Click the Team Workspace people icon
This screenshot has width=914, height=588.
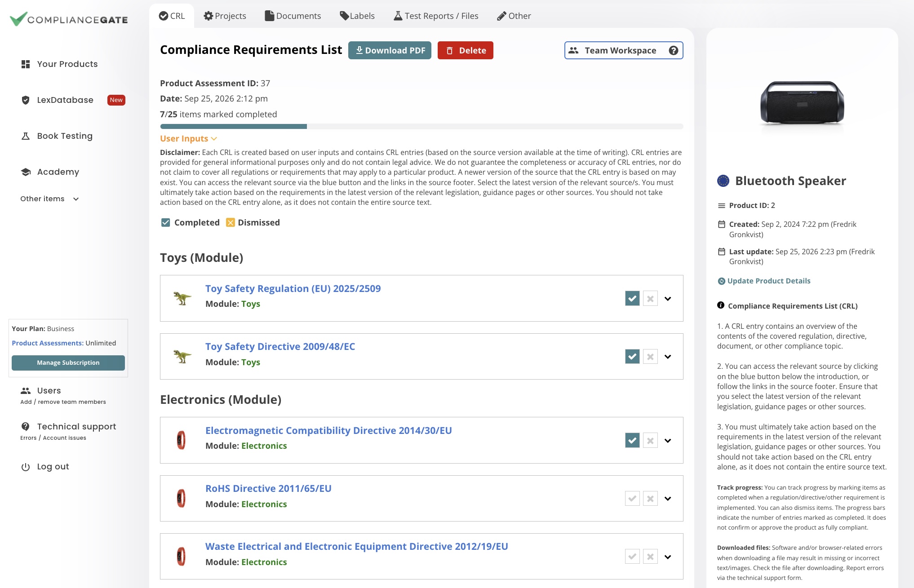coord(573,50)
